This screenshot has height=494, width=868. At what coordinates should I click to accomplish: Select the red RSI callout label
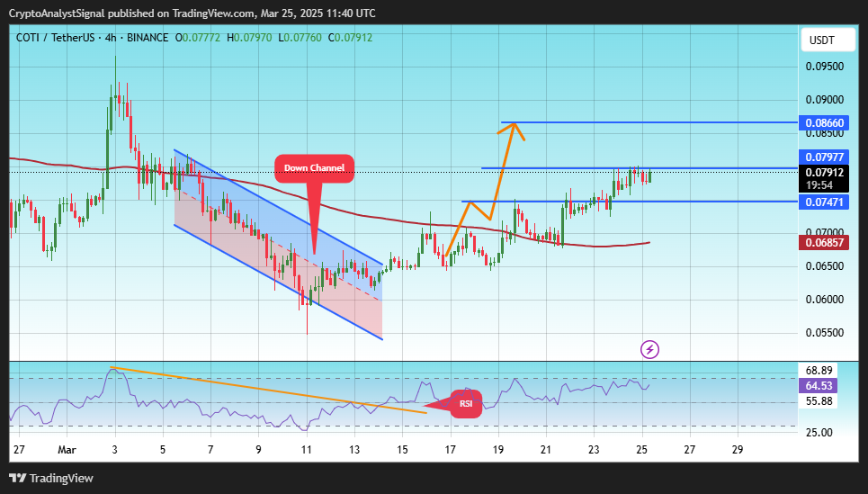tap(466, 404)
